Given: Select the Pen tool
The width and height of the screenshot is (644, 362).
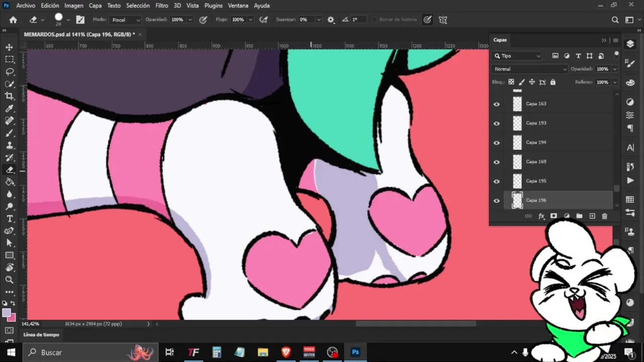Looking at the screenshot, I should coord(9,231).
